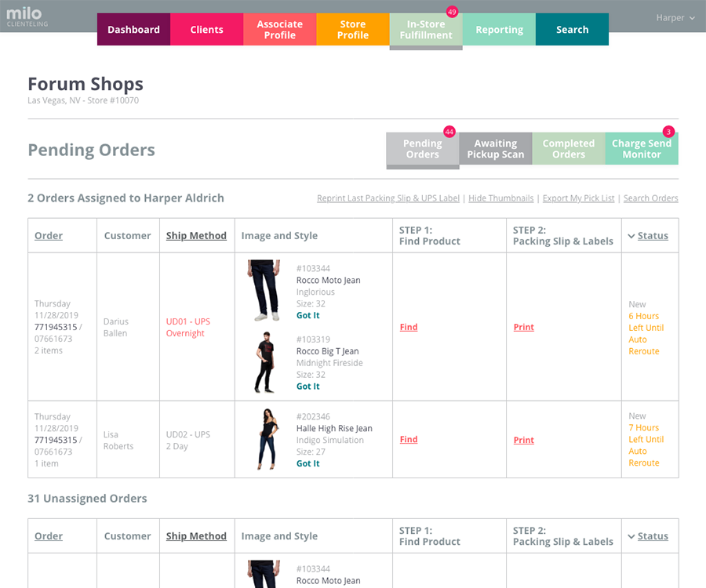
Task: Open the Rocco Moto Jean Inglorious thumbnail
Action: 264,290
